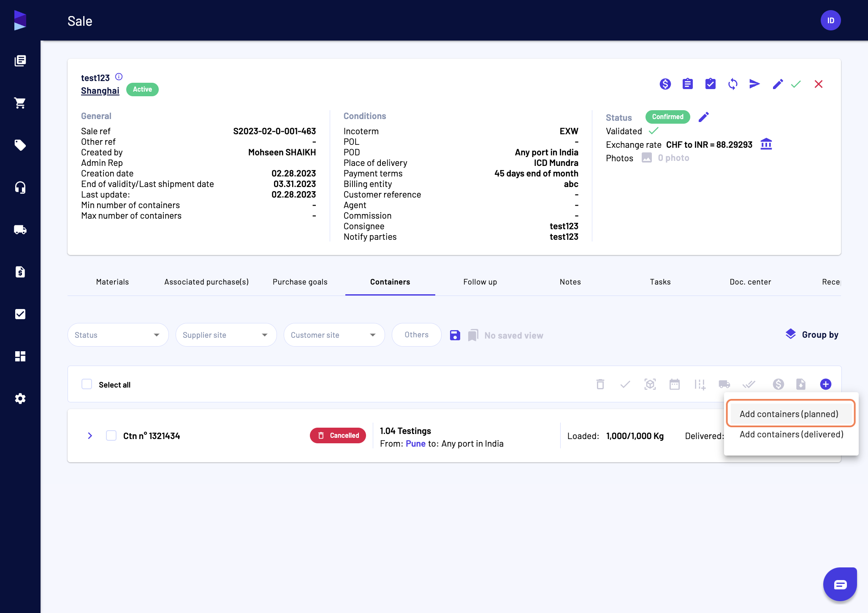
Task: Open the invoice document sidebar icon
Action: click(20, 272)
